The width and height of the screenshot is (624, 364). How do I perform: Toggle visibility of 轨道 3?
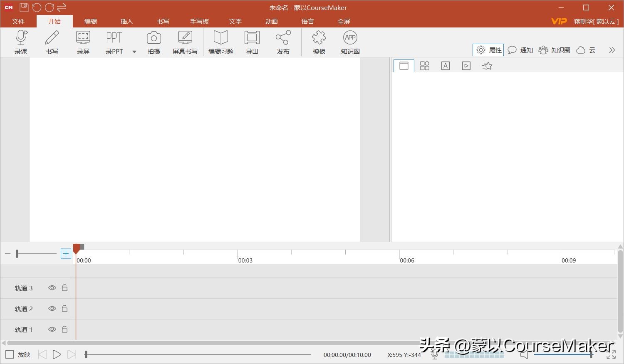[x=52, y=288]
